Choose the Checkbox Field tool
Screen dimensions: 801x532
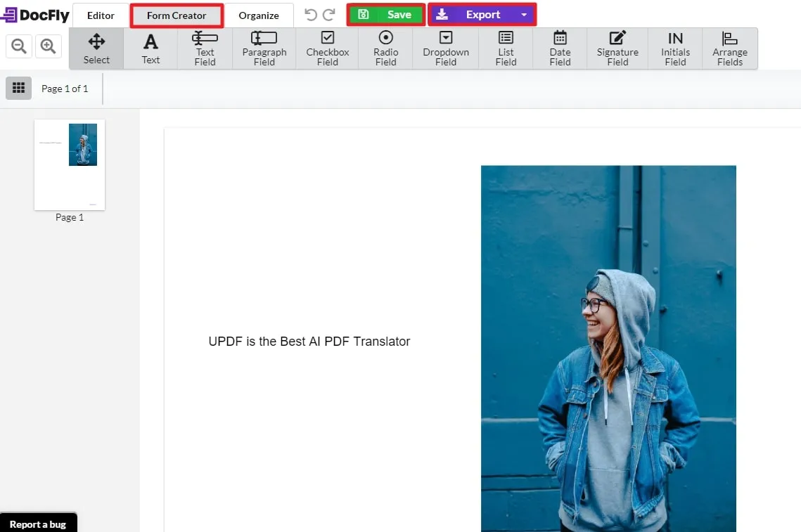326,48
